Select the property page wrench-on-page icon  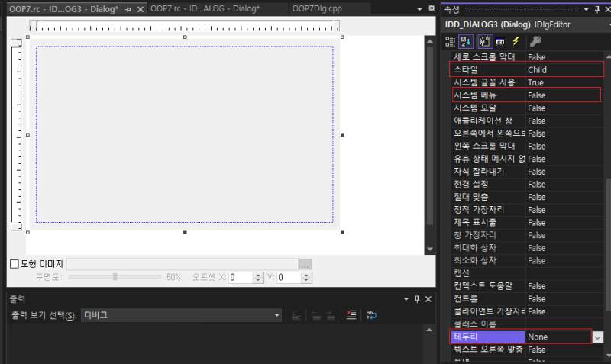coord(485,41)
